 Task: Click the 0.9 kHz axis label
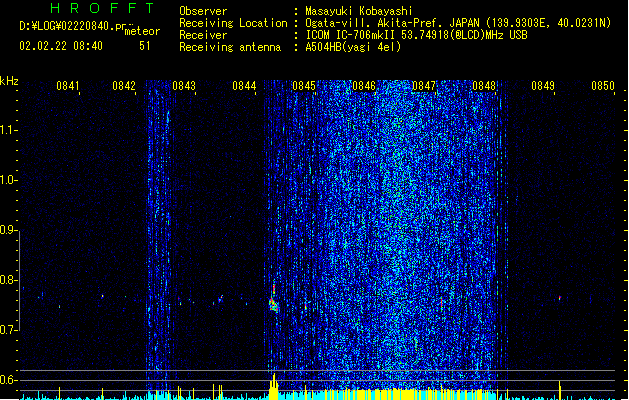[x=8, y=230]
